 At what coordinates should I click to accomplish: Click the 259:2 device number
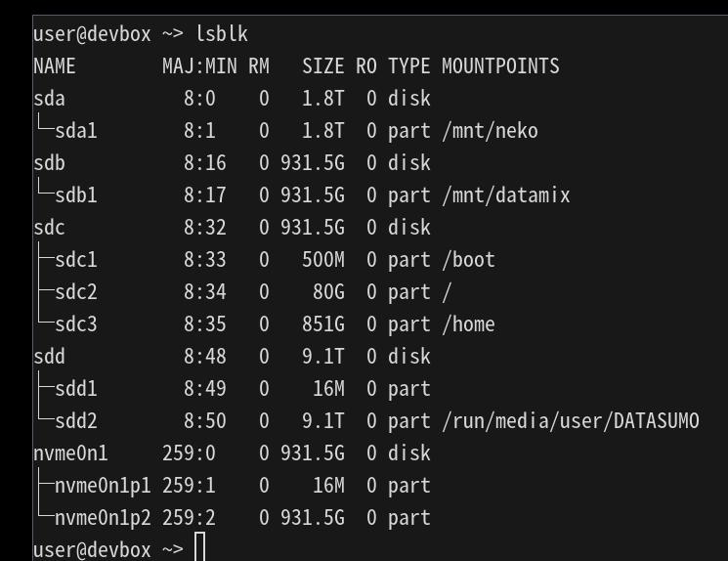click(189, 518)
